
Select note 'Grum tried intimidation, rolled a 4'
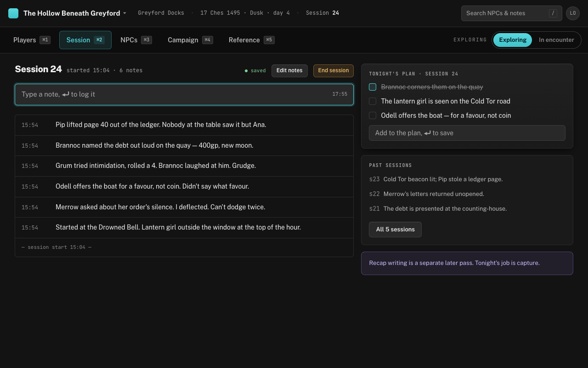pos(184,166)
